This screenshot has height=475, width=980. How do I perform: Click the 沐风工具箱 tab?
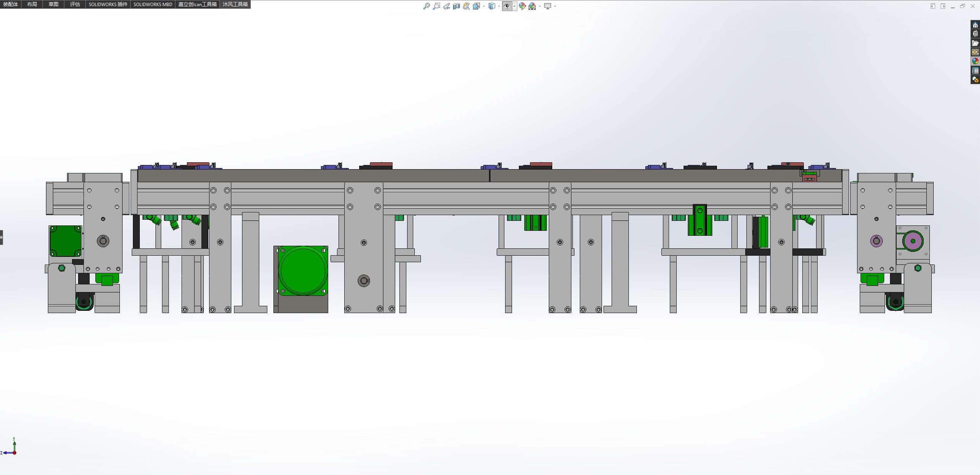(x=235, y=4)
